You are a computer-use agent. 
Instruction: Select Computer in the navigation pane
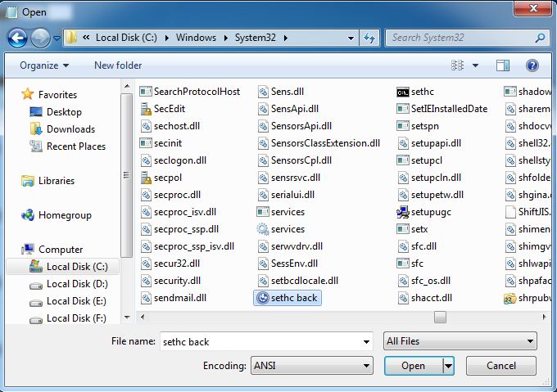pyautogui.click(x=52, y=250)
